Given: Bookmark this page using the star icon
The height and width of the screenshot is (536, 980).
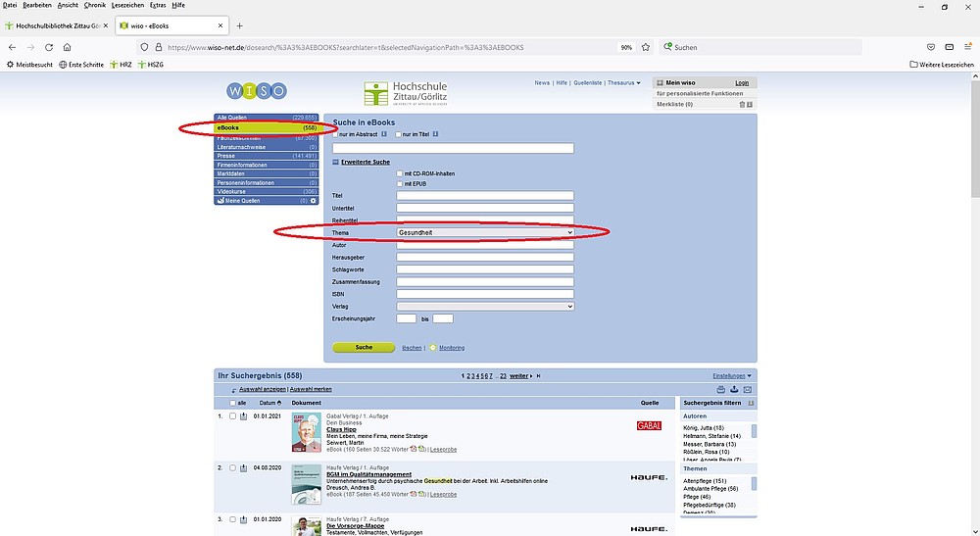Looking at the screenshot, I should [646, 47].
